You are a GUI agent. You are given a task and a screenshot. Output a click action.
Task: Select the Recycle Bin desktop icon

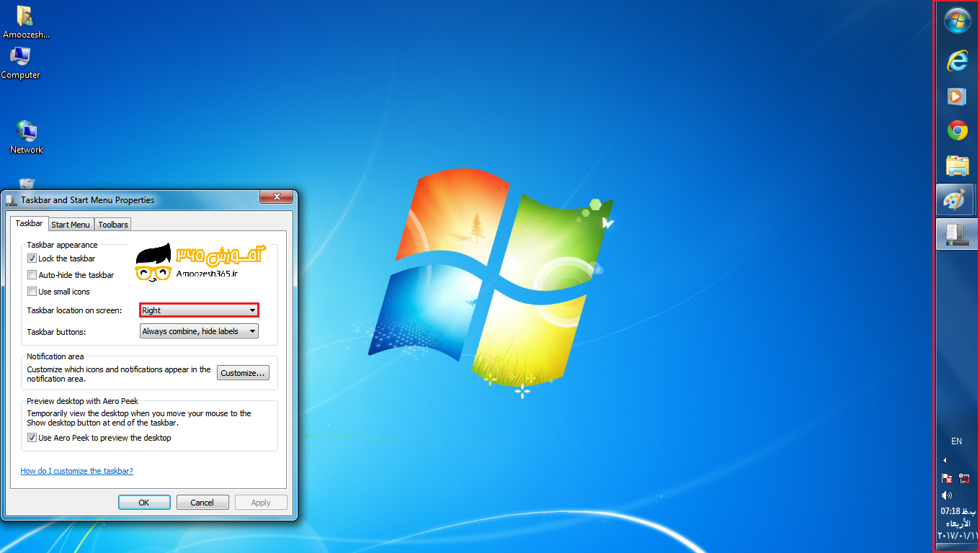pyautogui.click(x=27, y=184)
